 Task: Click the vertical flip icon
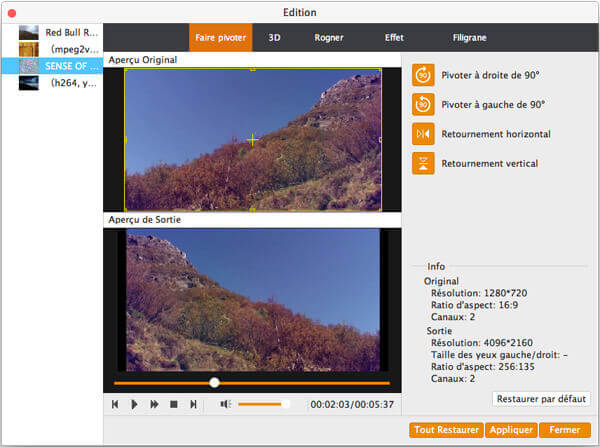point(423,163)
